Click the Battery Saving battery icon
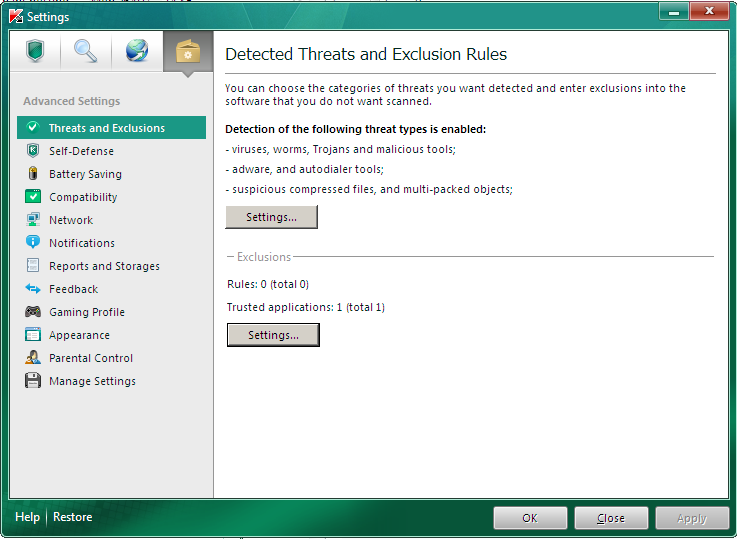737x539 pixels. click(x=33, y=174)
